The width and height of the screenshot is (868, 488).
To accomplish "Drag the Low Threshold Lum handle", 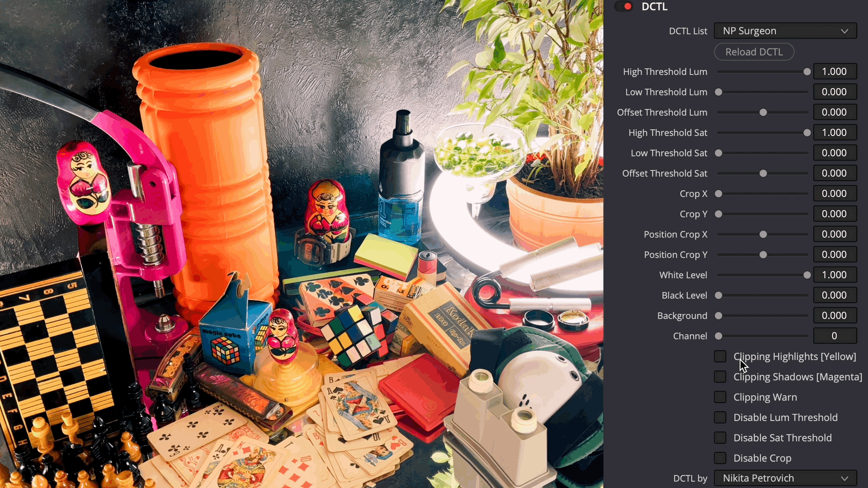I will [x=719, y=92].
